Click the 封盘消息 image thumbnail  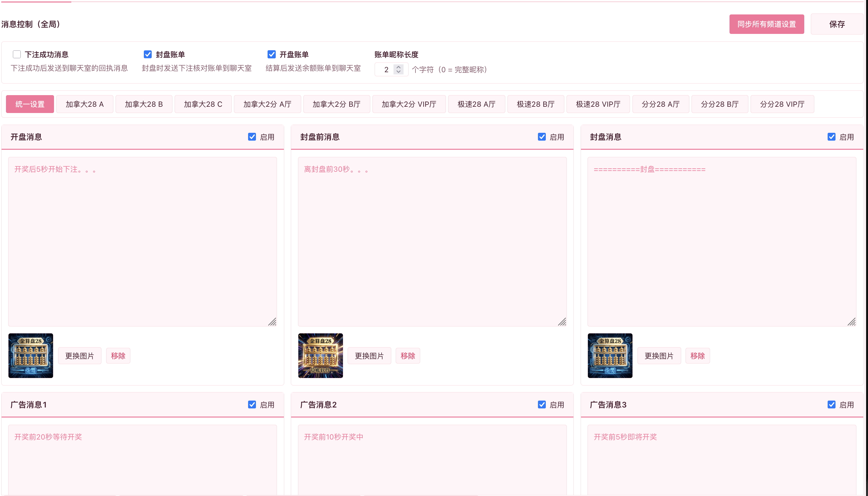(x=610, y=356)
